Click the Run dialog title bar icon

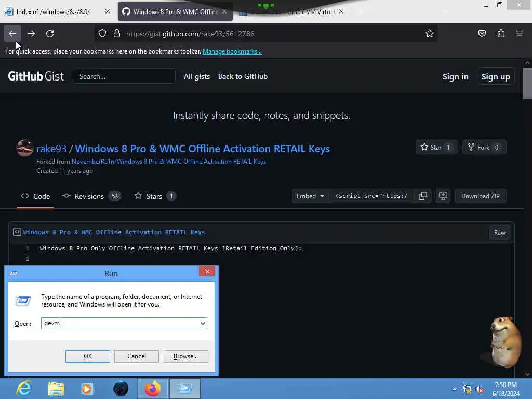point(14,273)
